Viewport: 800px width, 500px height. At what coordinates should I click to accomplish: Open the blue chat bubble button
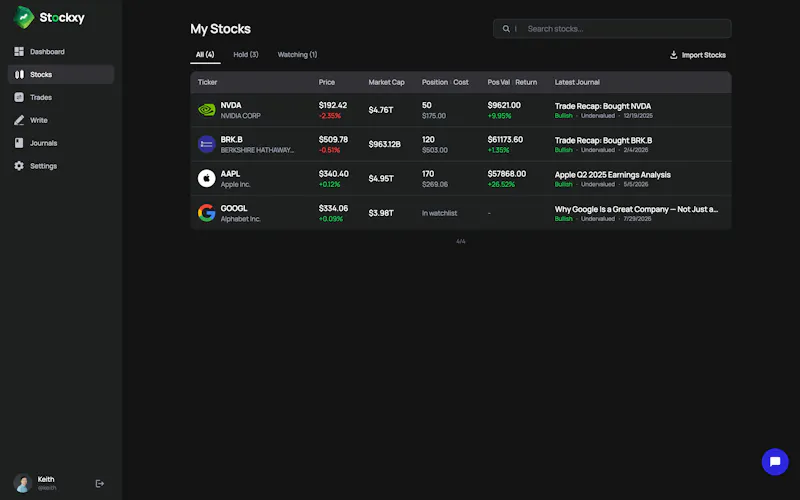tap(775, 462)
